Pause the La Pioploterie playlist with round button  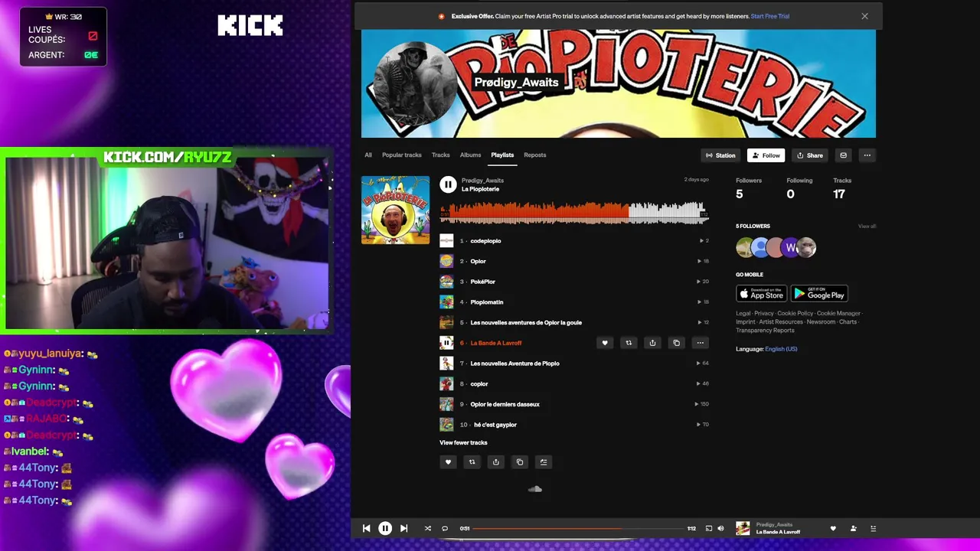coord(448,184)
